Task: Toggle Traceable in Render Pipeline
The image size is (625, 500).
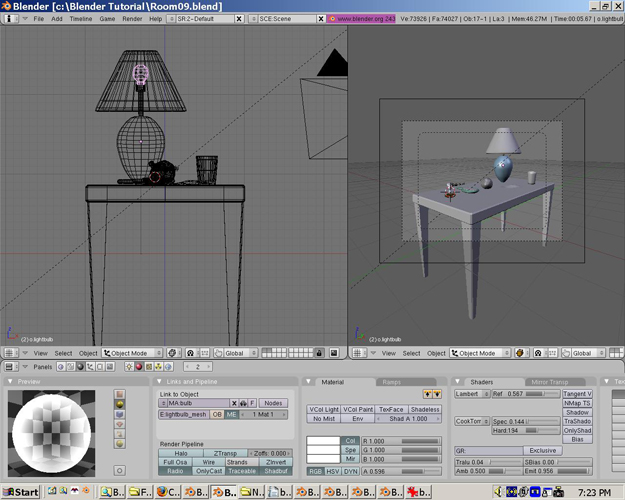Action: tap(242, 471)
